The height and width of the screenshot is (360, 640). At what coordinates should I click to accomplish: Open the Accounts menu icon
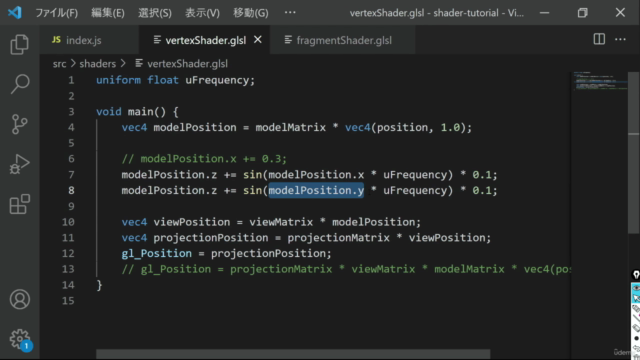(20, 299)
